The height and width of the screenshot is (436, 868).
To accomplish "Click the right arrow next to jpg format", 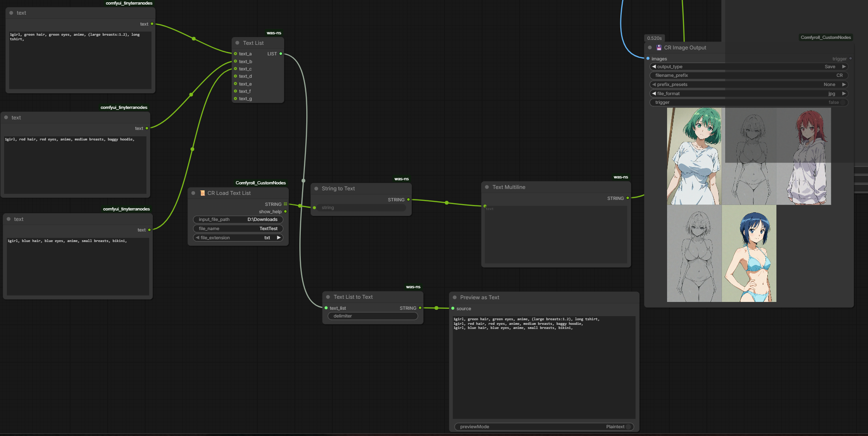I will pyautogui.click(x=844, y=94).
